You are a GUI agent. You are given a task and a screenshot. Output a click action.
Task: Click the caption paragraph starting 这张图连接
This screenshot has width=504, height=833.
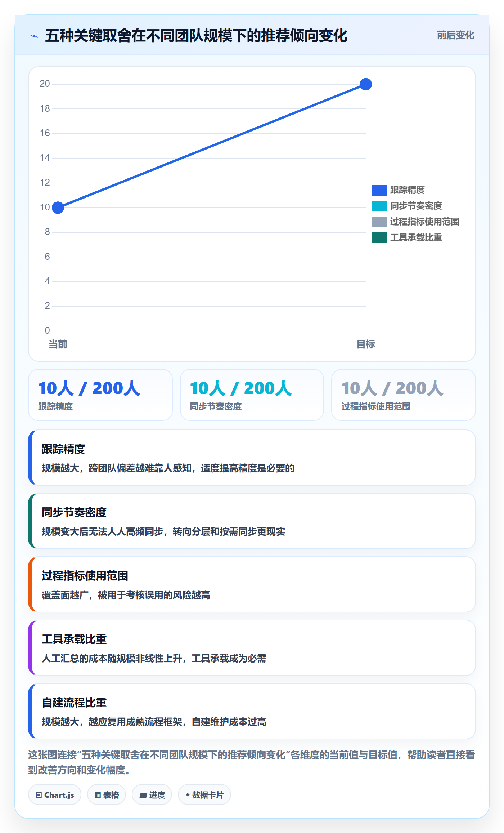pos(252,762)
